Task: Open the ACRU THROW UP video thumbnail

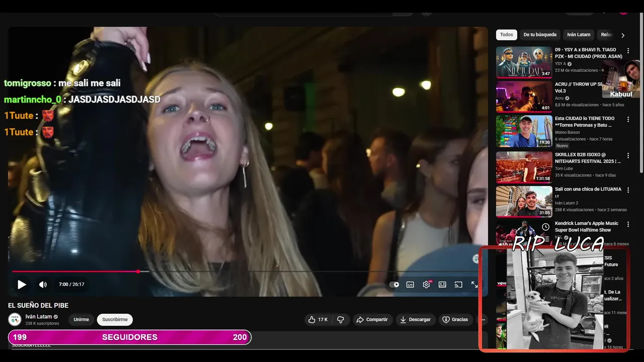Action: tap(524, 97)
